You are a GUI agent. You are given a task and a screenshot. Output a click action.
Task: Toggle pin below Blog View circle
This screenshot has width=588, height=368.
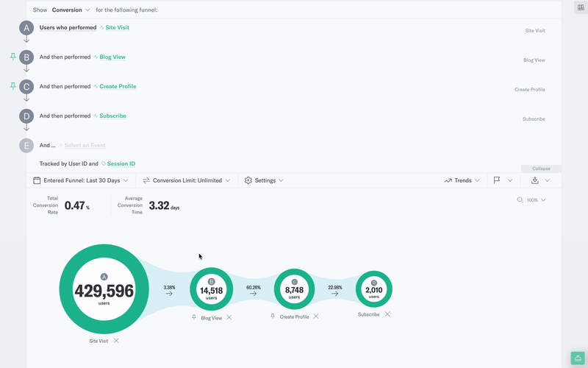(x=194, y=317)
